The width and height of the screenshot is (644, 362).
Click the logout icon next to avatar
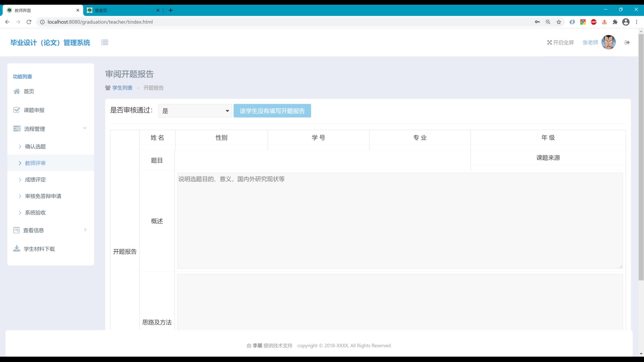627,43
